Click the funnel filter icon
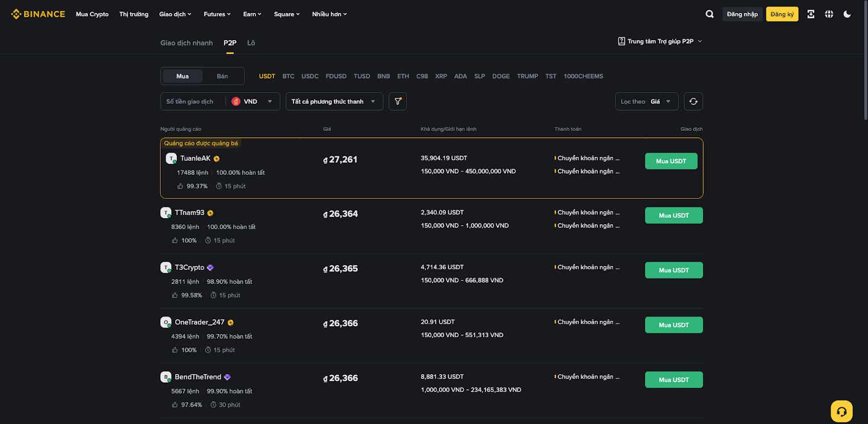This screenshot has width=868, height=424. pyautogui.click(x=398, y=102)
